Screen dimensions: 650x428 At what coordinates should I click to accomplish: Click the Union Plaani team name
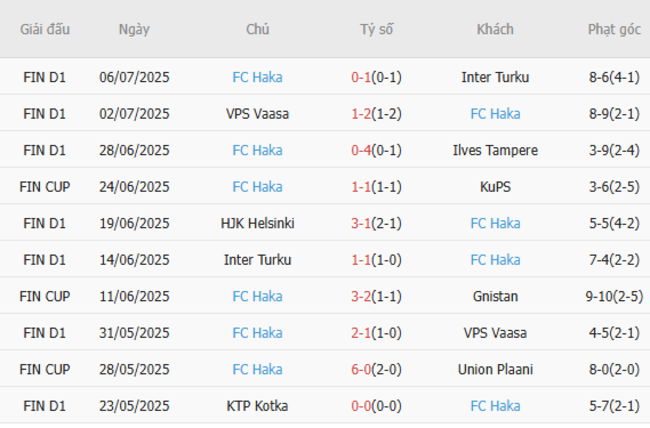point(495,369)
